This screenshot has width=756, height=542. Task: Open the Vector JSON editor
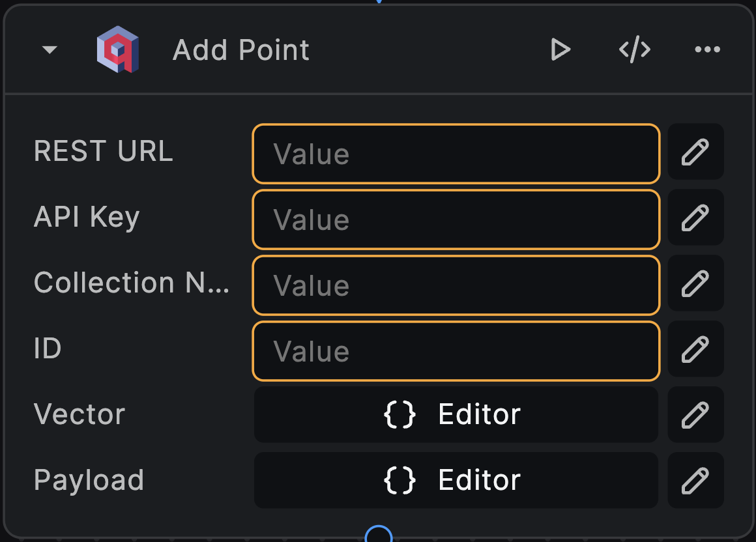click(456, 414)
